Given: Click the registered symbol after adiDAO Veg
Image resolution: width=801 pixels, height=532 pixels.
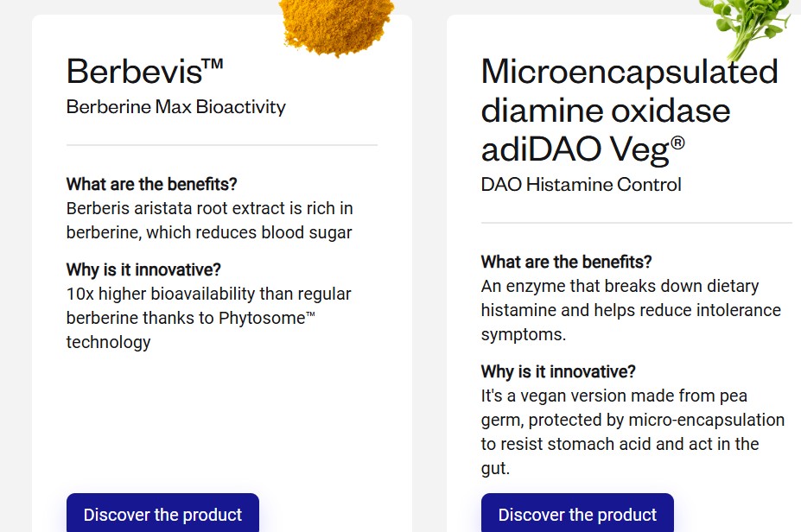Looking at the screenshot, I should click(677, 142).
